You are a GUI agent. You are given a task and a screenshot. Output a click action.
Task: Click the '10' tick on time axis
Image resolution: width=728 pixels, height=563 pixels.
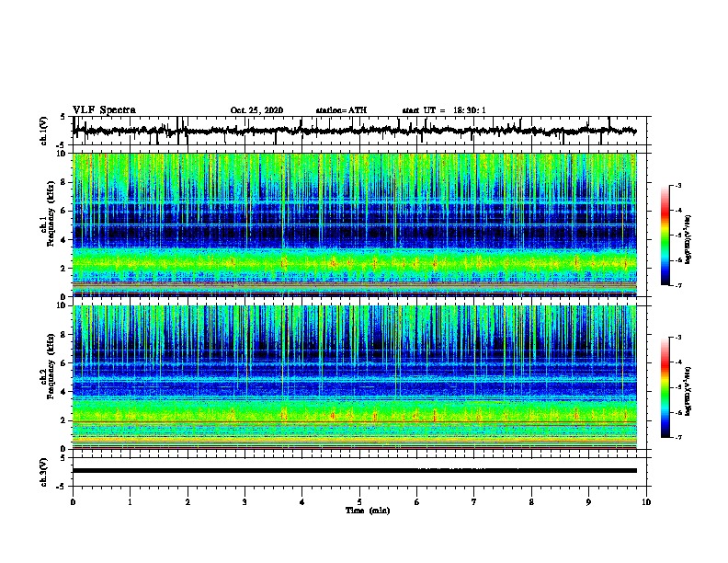pos(646,502)
